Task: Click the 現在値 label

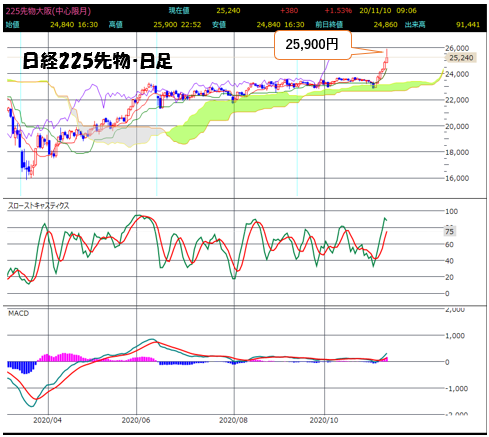Action: tap(179, 11)
